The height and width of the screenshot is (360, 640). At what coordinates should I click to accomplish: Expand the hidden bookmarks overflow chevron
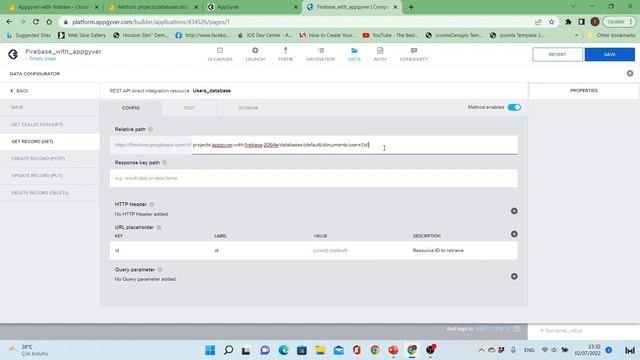576,36
